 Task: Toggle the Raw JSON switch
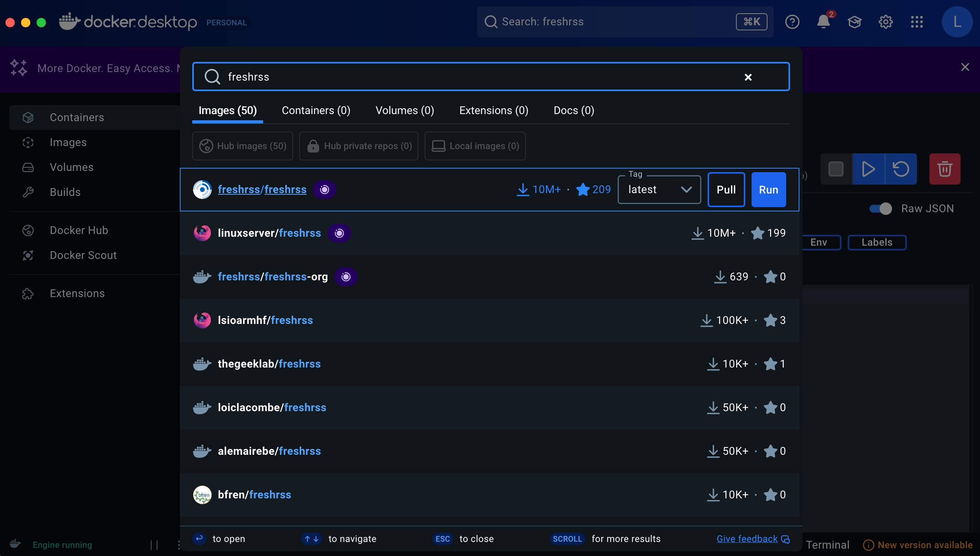(881, 209)
